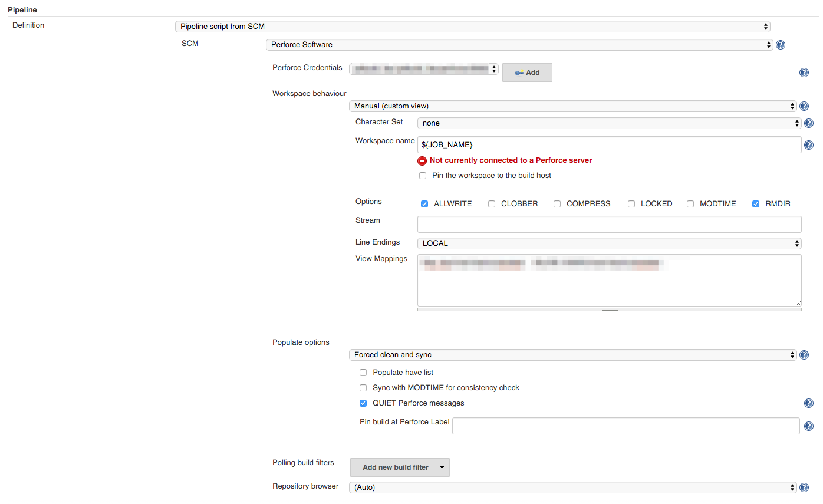Expand the Line Endings dropdown
The height and width of the screenshot is (504, 823).
point(609,243)
